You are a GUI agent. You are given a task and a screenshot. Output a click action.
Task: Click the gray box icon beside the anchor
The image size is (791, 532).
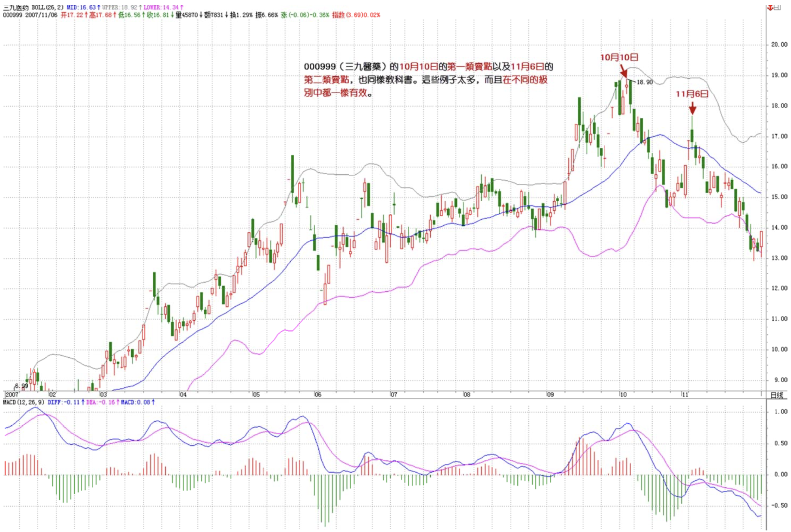[778, 8]
